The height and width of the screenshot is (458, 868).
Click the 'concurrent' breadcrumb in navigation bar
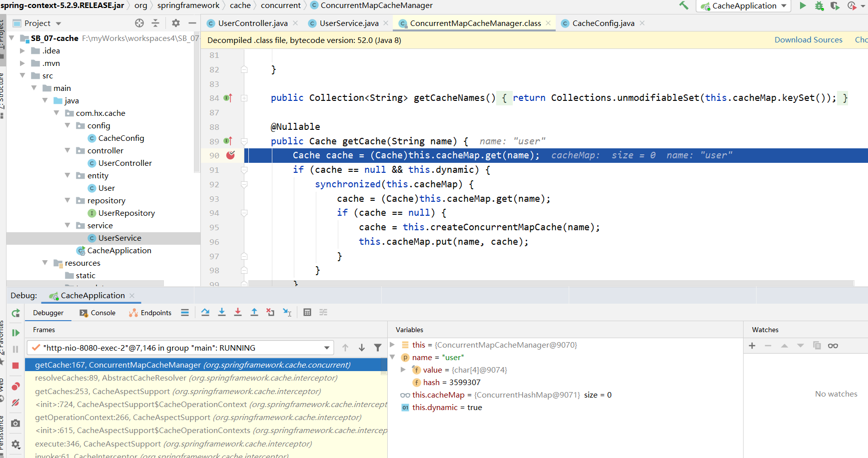(280, 5)
